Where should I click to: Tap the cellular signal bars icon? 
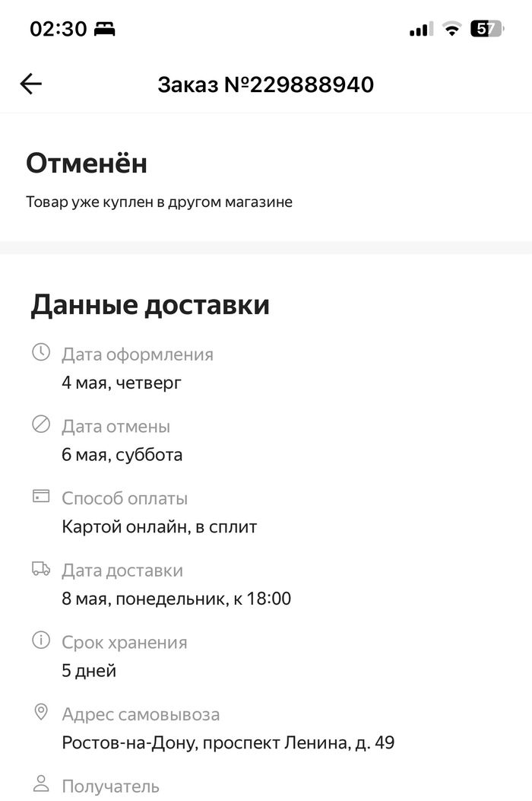[419, 30]
